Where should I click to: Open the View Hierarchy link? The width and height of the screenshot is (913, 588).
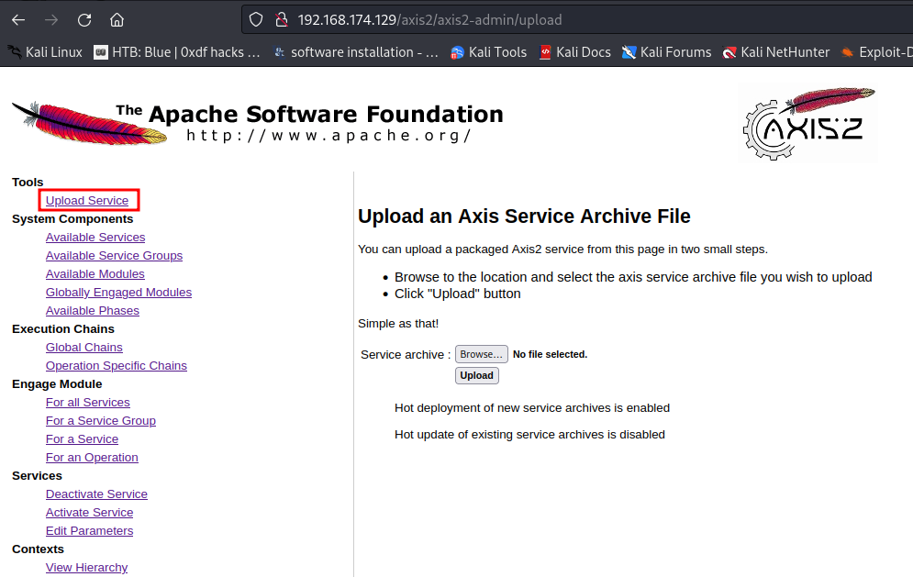87,567
